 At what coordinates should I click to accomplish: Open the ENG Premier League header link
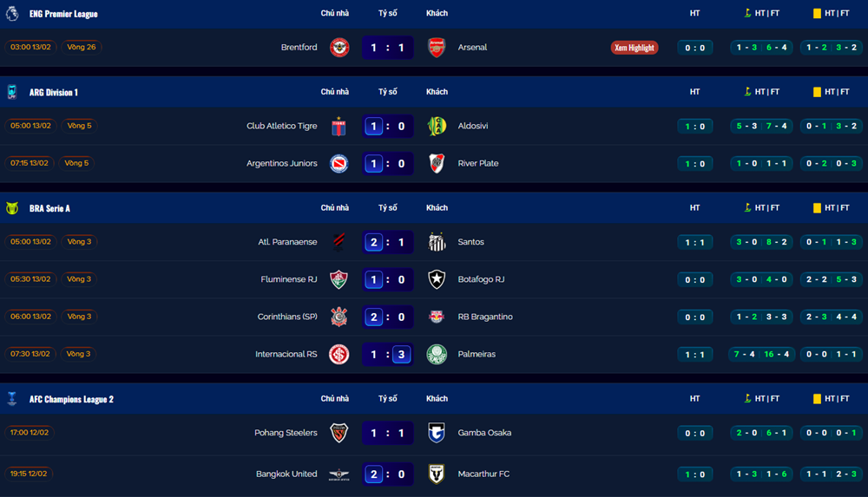point(63,14)
